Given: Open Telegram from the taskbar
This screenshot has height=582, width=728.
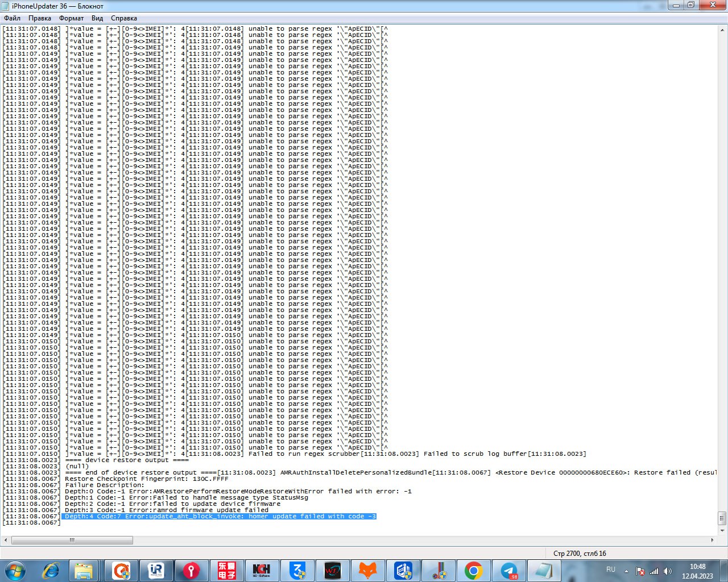Looking at the screenshot, I should pyautogui.click(x=508, y=571).
